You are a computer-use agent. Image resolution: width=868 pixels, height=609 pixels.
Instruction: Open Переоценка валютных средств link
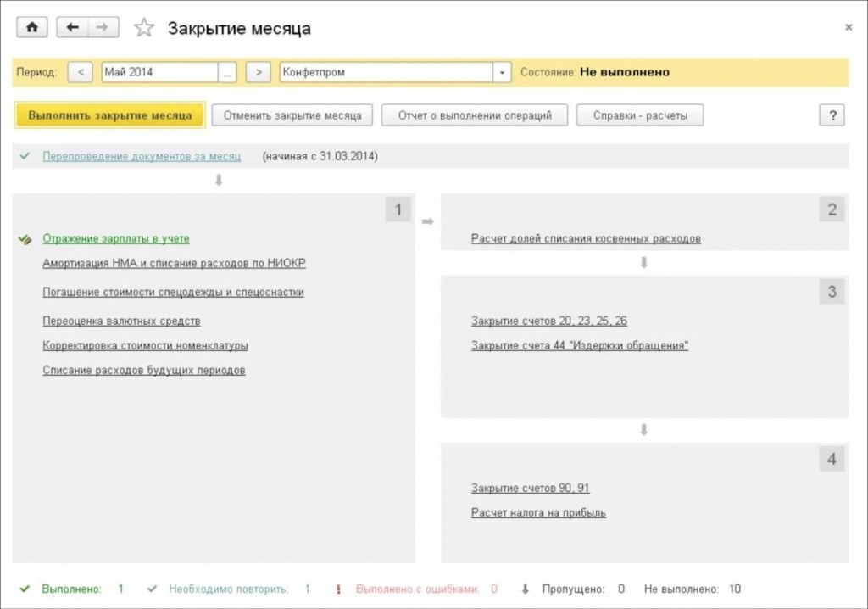point(122,321)
